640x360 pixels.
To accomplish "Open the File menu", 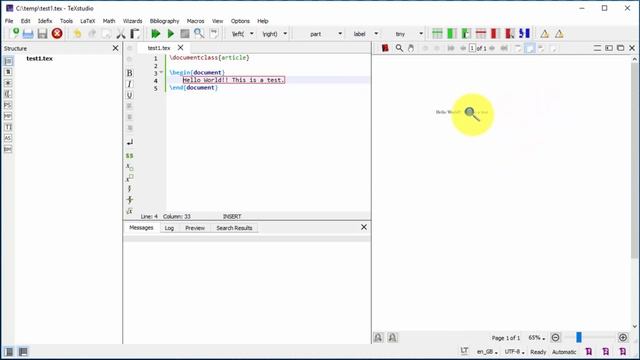I will click(9, 21).
